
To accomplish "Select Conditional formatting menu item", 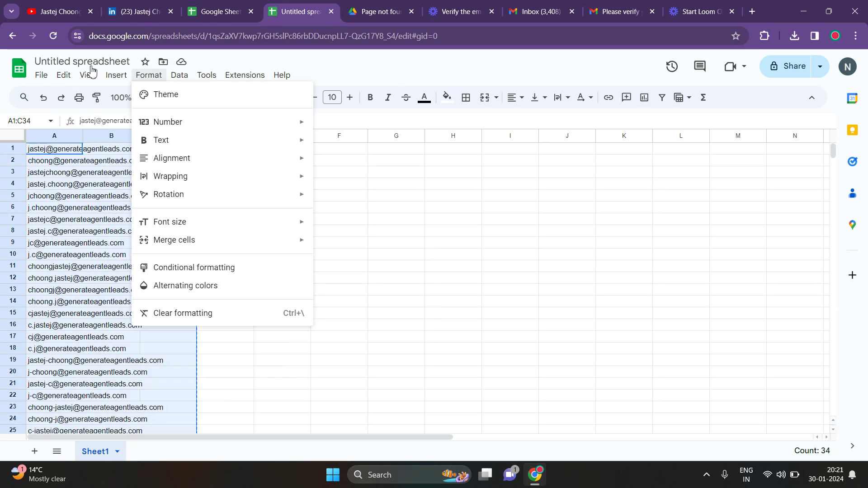I will [194, 267].
